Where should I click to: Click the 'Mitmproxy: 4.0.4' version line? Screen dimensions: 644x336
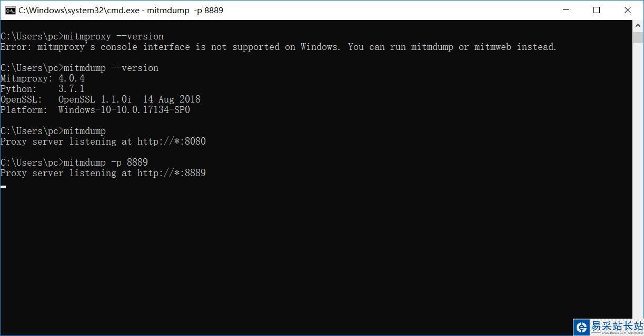43,78
